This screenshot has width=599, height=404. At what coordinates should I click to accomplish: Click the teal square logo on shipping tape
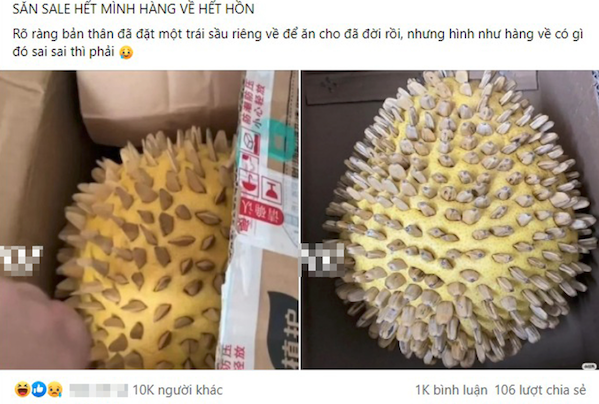pos(279,143)
